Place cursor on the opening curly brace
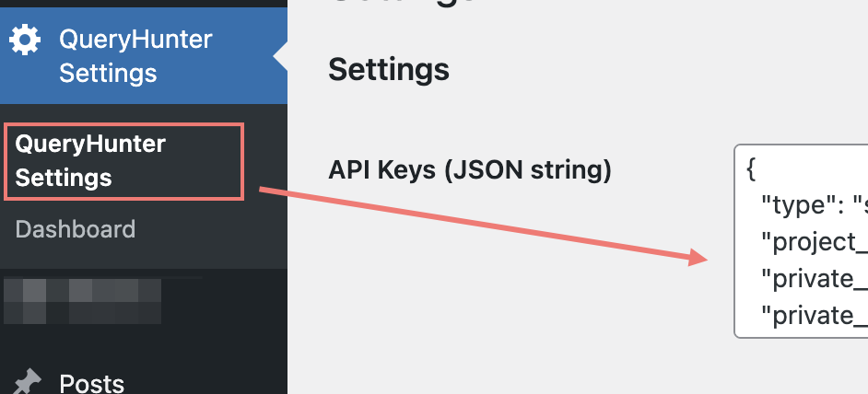 pos(751,170)
